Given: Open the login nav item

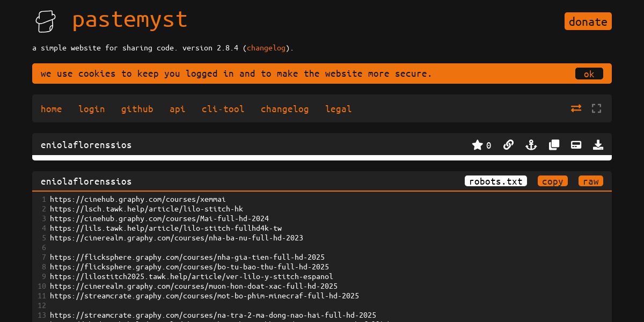Looking at the screenshot, I should click(92, 109).
